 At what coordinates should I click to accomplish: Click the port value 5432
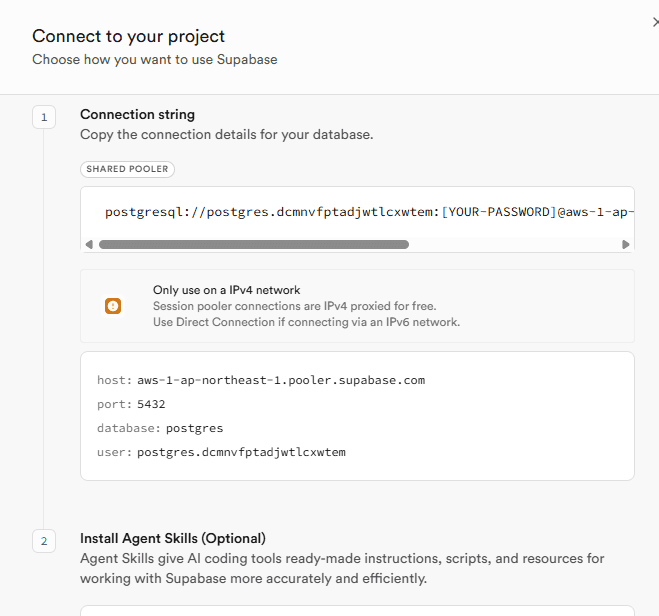coord(151,404)
